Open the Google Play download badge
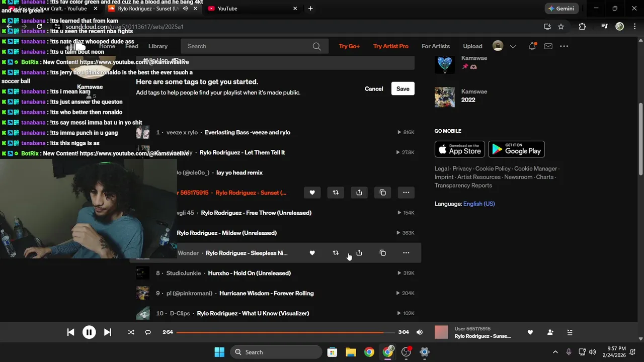 point(517,149)
